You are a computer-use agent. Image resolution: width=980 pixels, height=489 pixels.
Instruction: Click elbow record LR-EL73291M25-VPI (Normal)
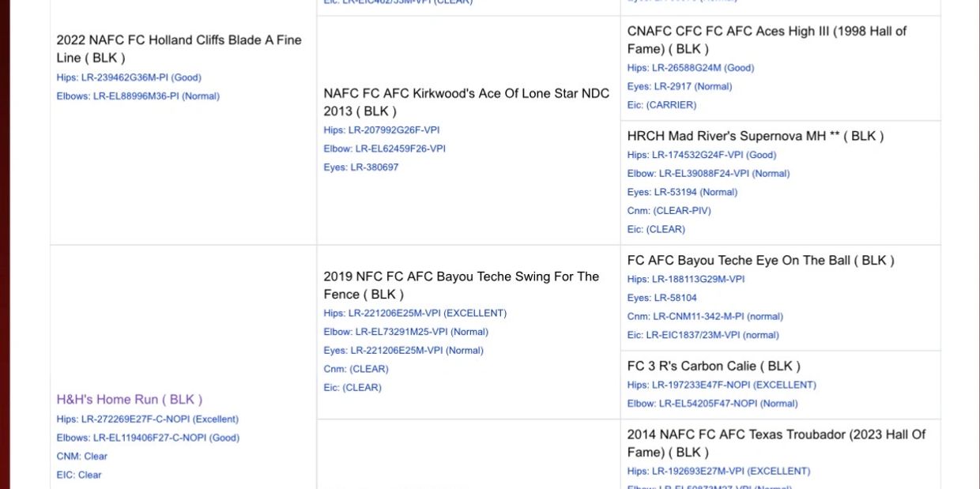pos(405,332)
